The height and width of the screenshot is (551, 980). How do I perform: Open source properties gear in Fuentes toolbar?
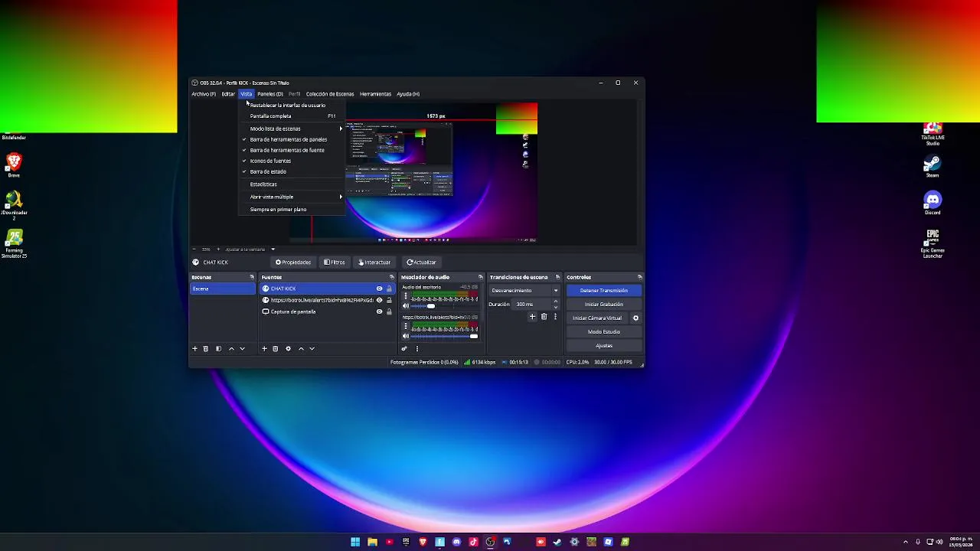[288, 349]
